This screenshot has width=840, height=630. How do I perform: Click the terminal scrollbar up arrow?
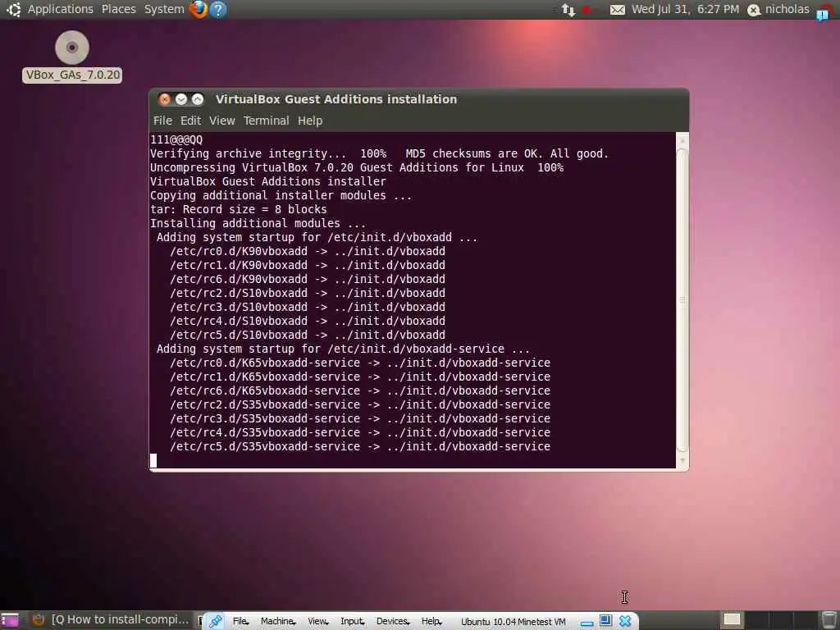click(x=682, y=140)
